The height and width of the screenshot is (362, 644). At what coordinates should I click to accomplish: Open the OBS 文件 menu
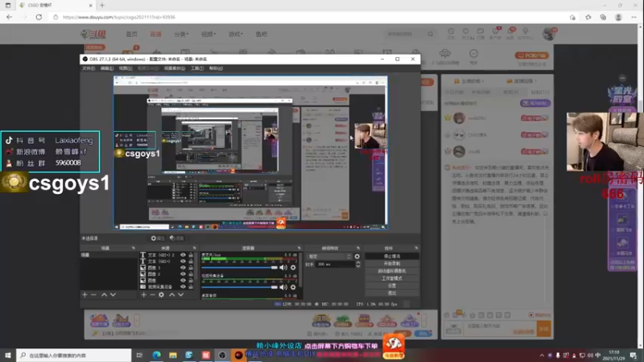click(x=89, y=68)
